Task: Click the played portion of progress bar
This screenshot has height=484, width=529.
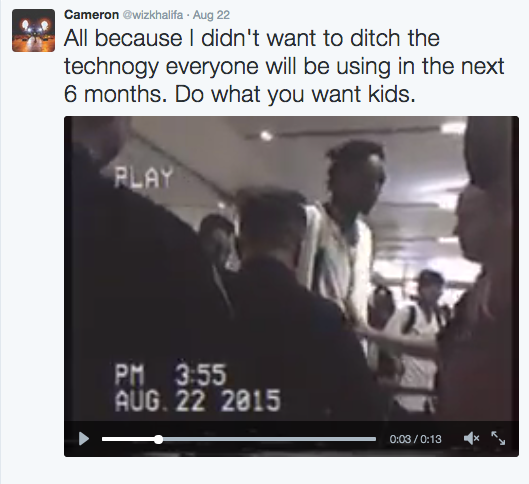Action: pyautogui.click(x=130, y=439)
